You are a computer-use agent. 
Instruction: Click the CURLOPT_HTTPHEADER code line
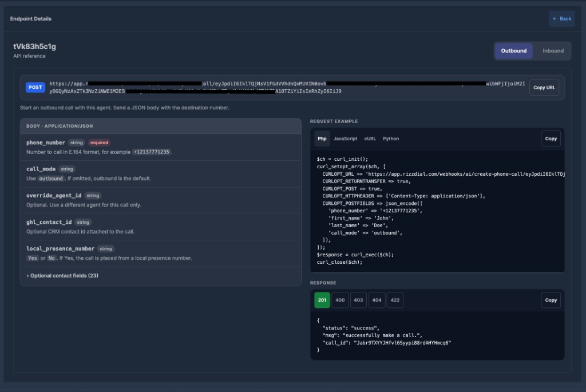403,196
